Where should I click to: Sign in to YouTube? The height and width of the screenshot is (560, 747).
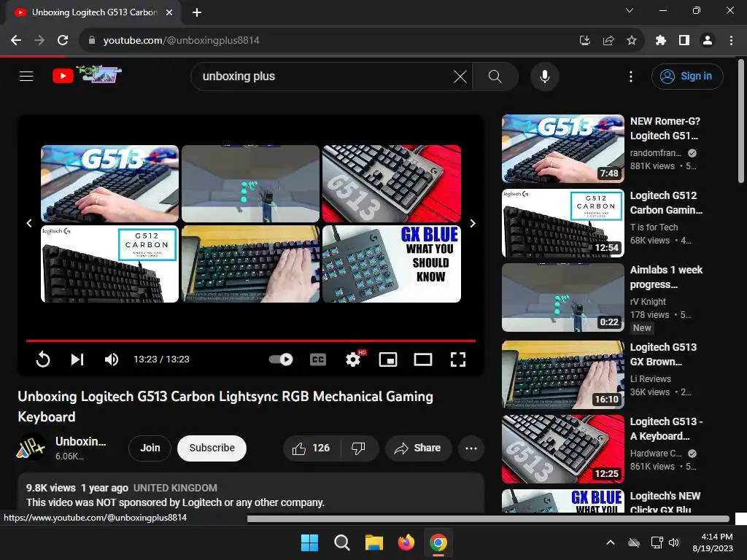pyautogui.click(x=687, y=76)
